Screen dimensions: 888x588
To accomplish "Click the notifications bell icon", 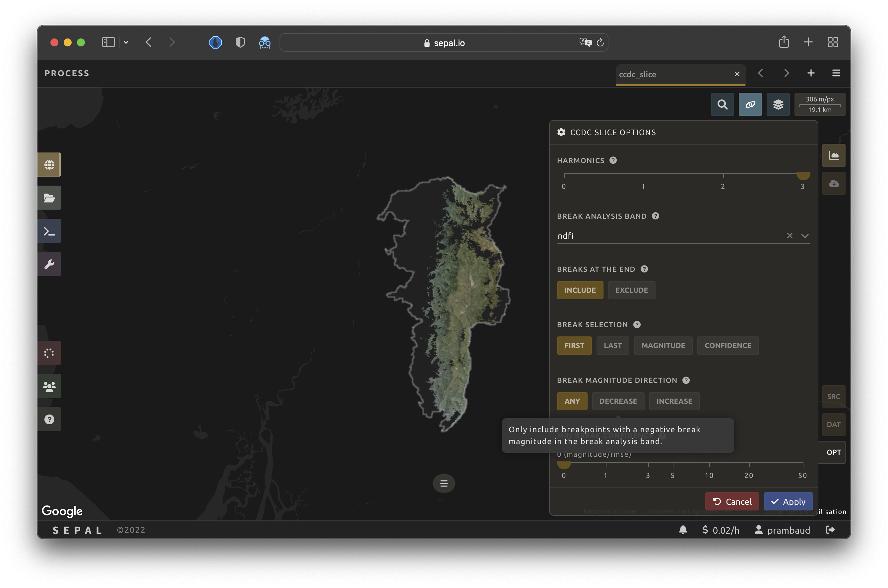I will pos(683,530).
